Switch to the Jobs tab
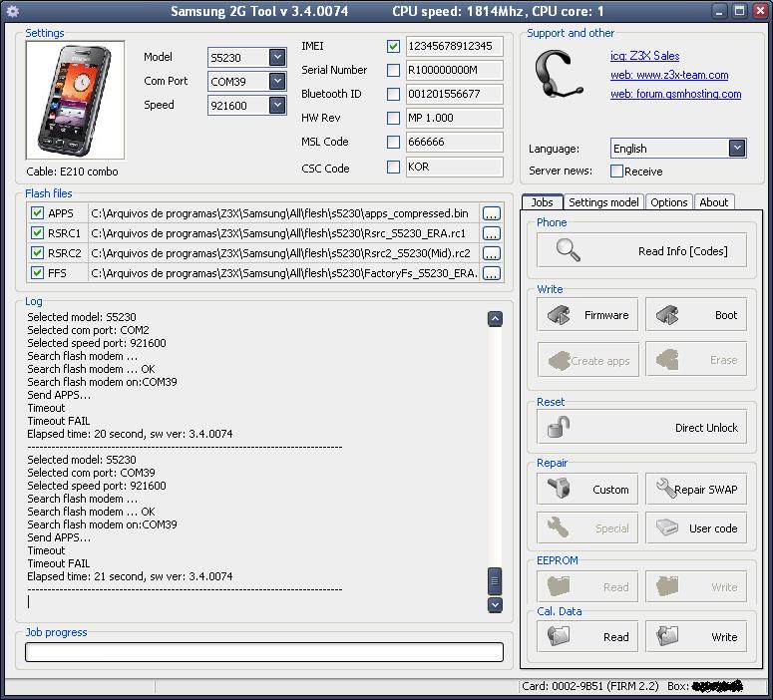773x700 pixels. coord(542,202)
